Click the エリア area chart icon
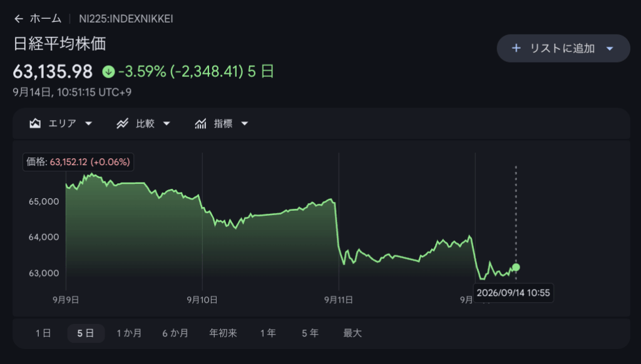The image size is (641, 364). (x=35, y=123)
